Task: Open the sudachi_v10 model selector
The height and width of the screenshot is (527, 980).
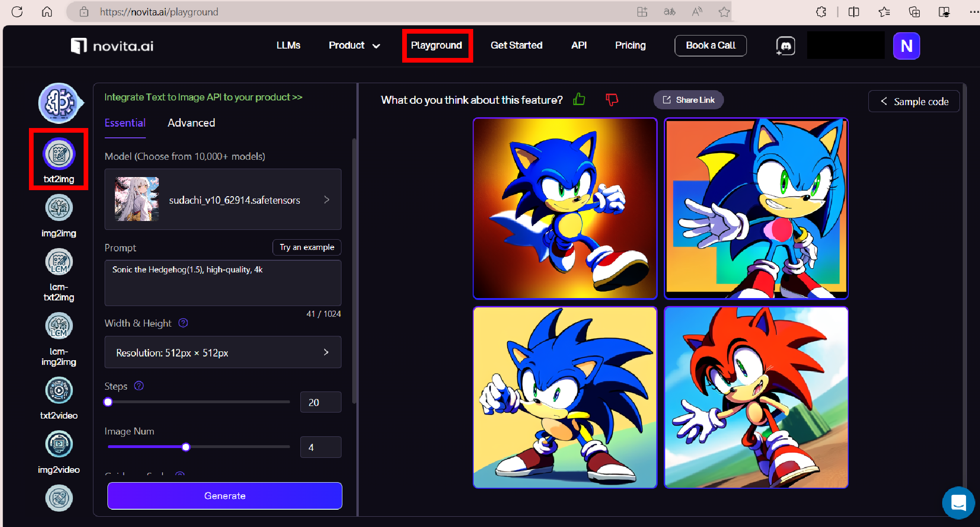Action: [x=223, y=199]
